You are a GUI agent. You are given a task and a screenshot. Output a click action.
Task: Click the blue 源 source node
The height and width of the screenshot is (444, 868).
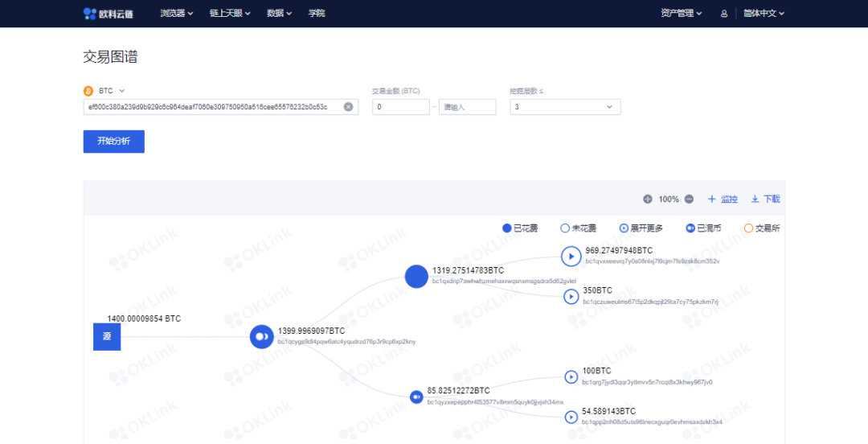[107, 336]
